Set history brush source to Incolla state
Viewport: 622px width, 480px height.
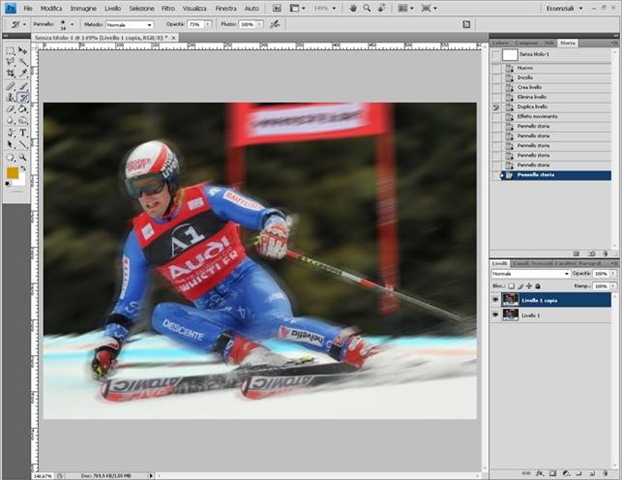(x=496, y=78)
